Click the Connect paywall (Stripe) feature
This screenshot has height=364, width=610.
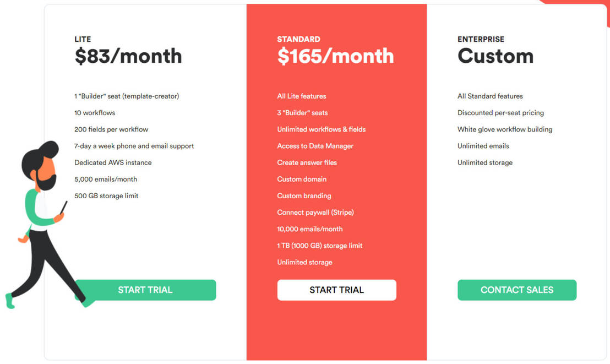click(x=315, y=212)
